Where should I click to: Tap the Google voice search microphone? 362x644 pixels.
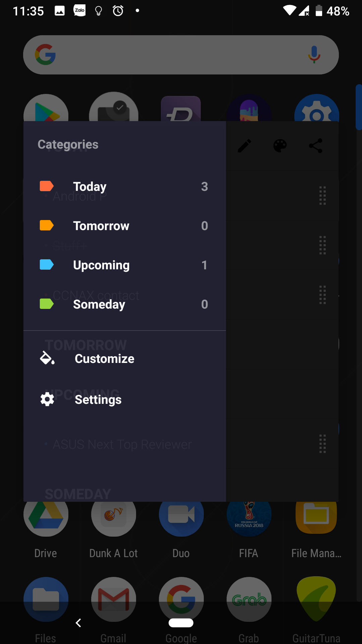pos(314,55)
